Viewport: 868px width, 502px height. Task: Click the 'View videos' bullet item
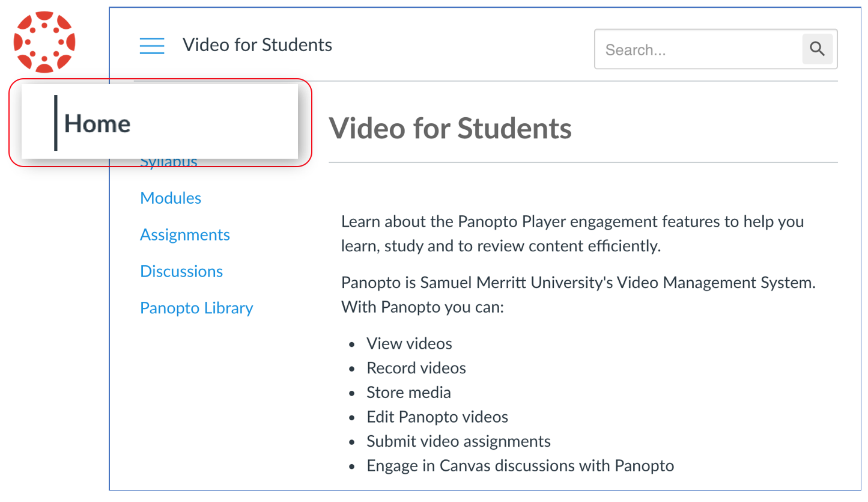[409, 344]
